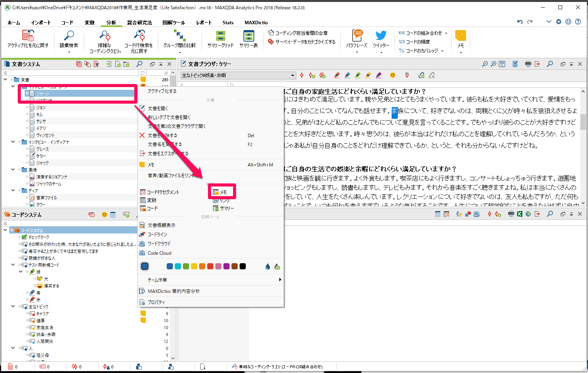The width and height of the screenshot is (588, 373).
Task: Click the yellow memo (メモ) ribbon icon
Action: pos(461,35)
